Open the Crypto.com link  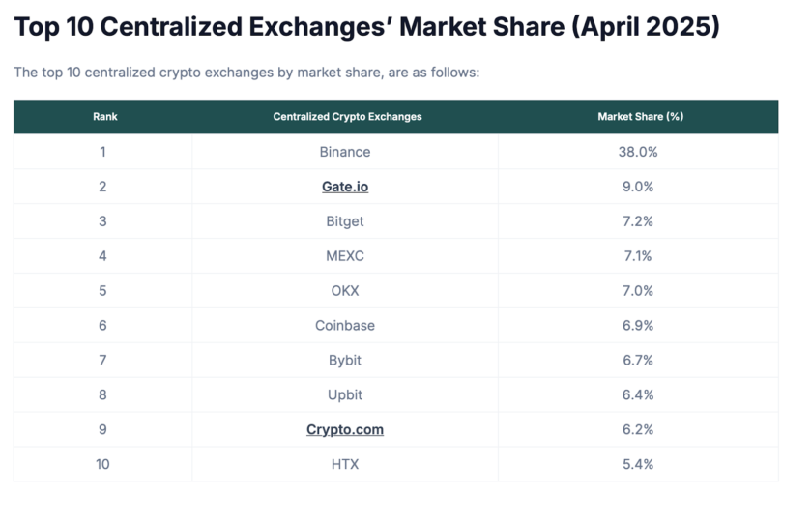point(345,429)
